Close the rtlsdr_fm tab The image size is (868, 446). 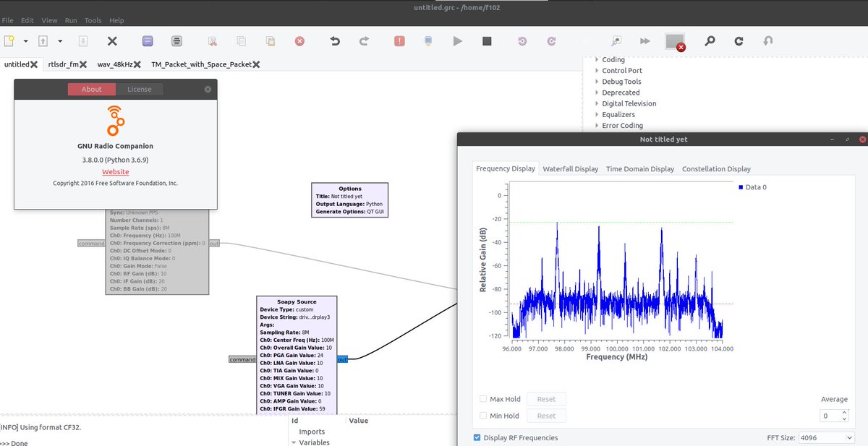[83, 64]
